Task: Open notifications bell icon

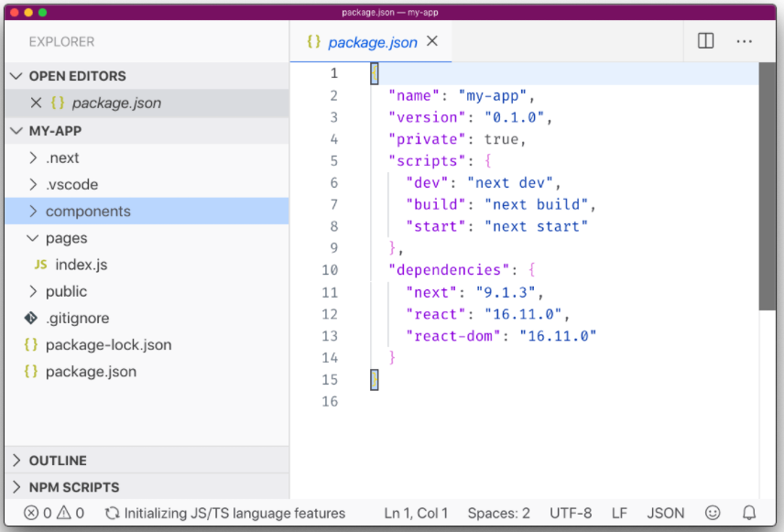Action: (x=749, y=513)
